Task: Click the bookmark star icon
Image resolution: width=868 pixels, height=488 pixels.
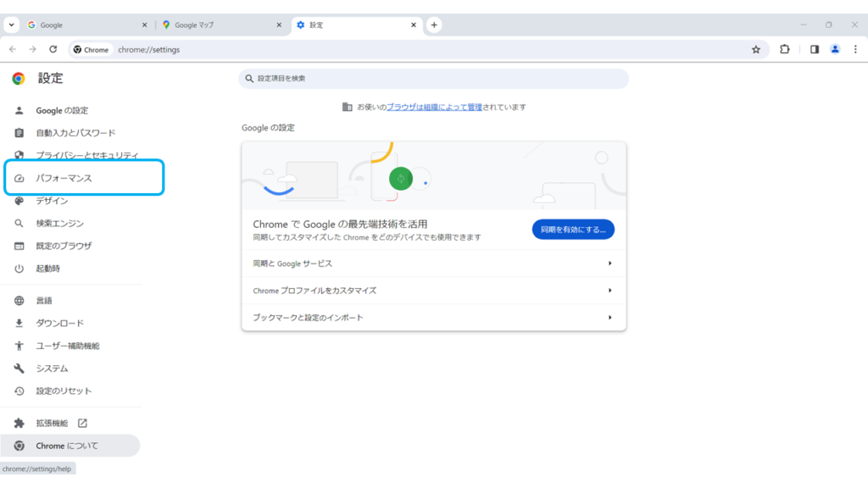Action: tap(756, 50)
